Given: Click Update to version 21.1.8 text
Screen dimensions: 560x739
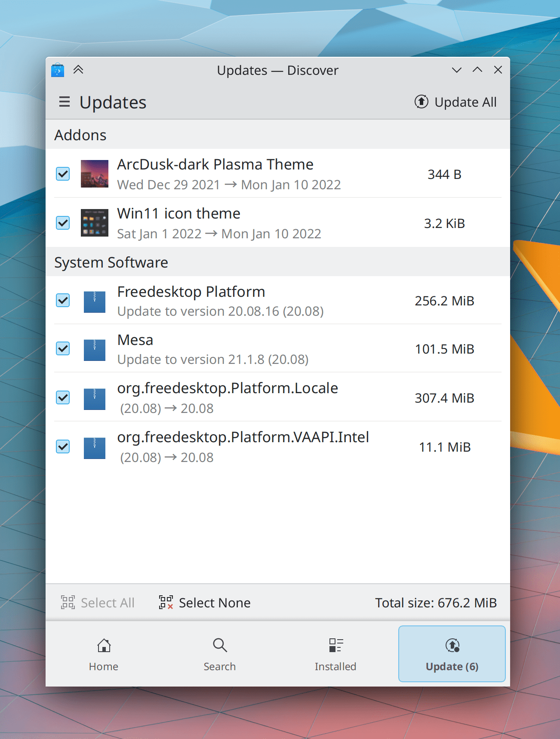Looking at the screenshot, I should coord(213,359).
